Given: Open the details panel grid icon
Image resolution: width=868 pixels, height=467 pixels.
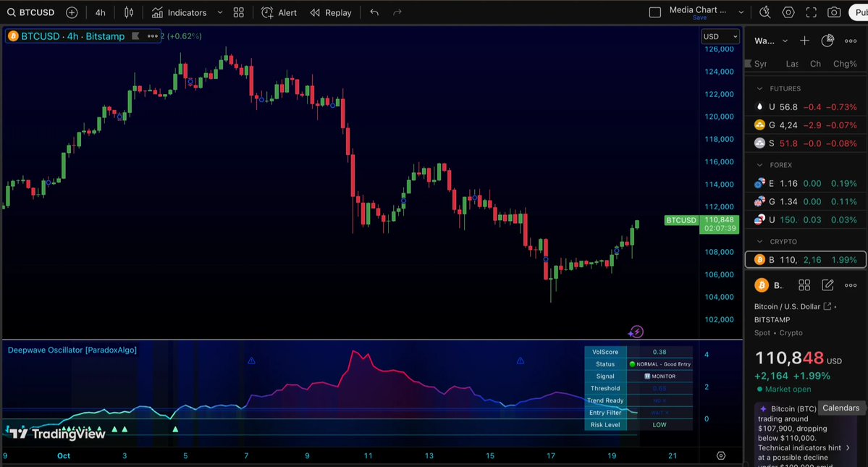Looking at the screenshot, I should 804,285.
